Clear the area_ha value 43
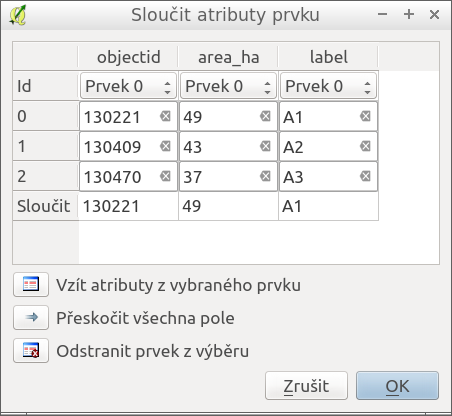This screenshot has width=452, height=416. [265, 146]
